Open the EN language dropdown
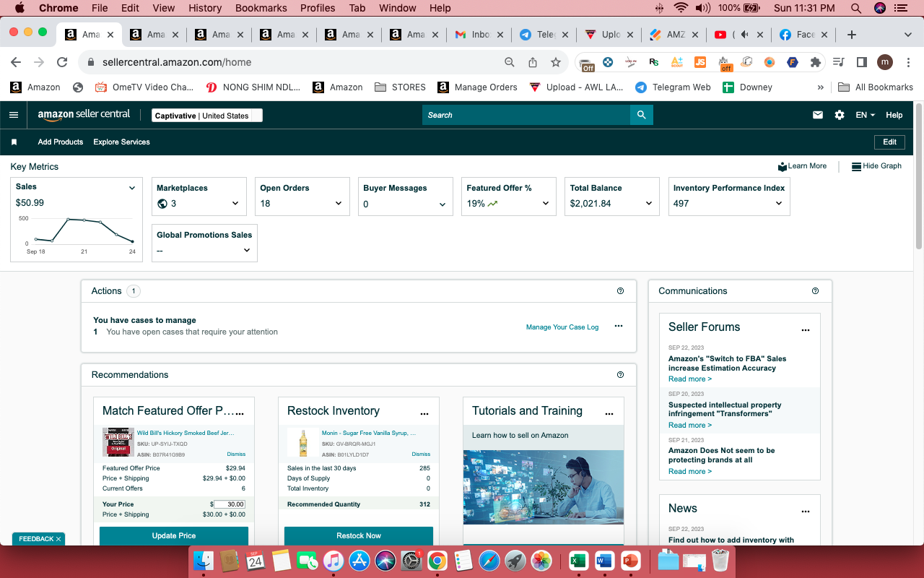Image resolution: width=924 pixels, height=578 pixels. tap(865, 115)
